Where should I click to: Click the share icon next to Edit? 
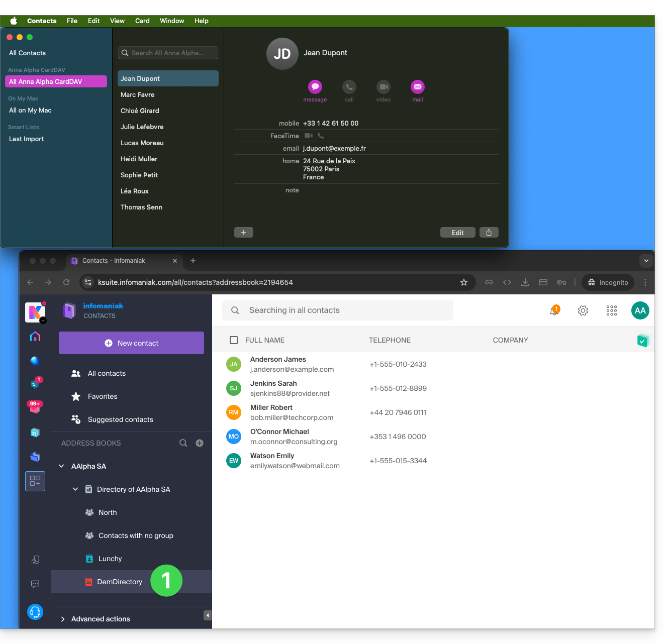(x=489, y=232)
